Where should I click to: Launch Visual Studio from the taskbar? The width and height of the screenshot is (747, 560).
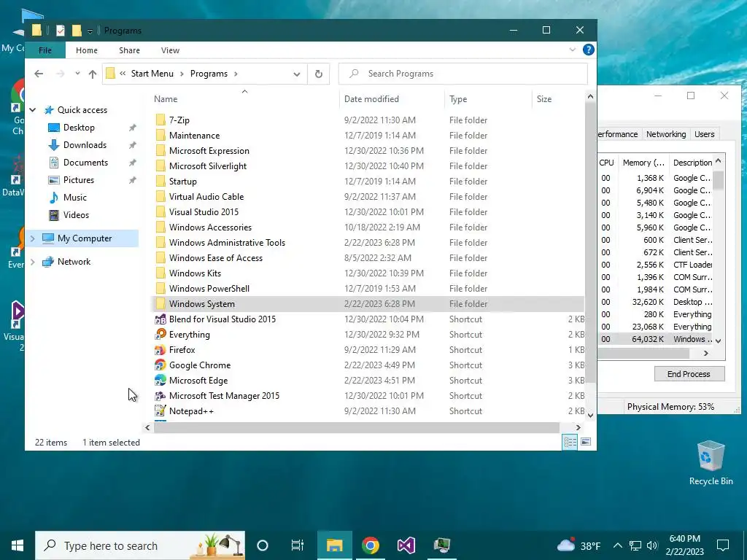point(406,545)
